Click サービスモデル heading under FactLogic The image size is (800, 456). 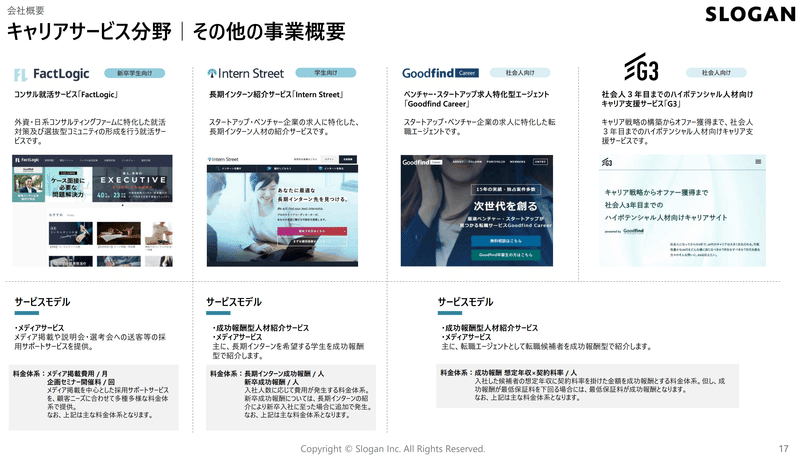point(42,302)
